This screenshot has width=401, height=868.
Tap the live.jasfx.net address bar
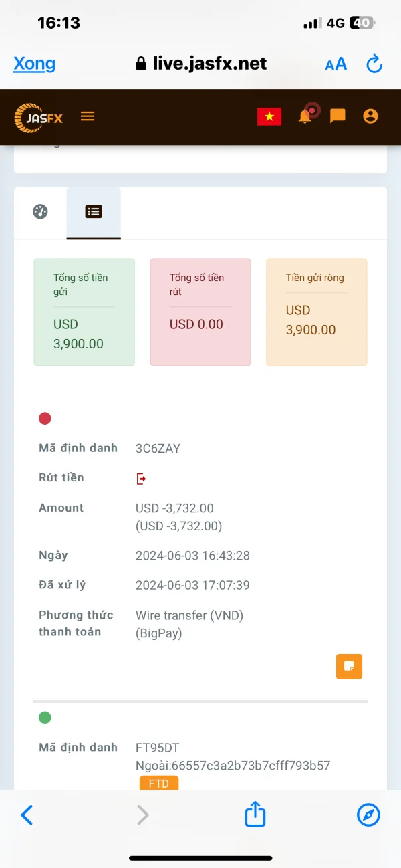(200, 64)
